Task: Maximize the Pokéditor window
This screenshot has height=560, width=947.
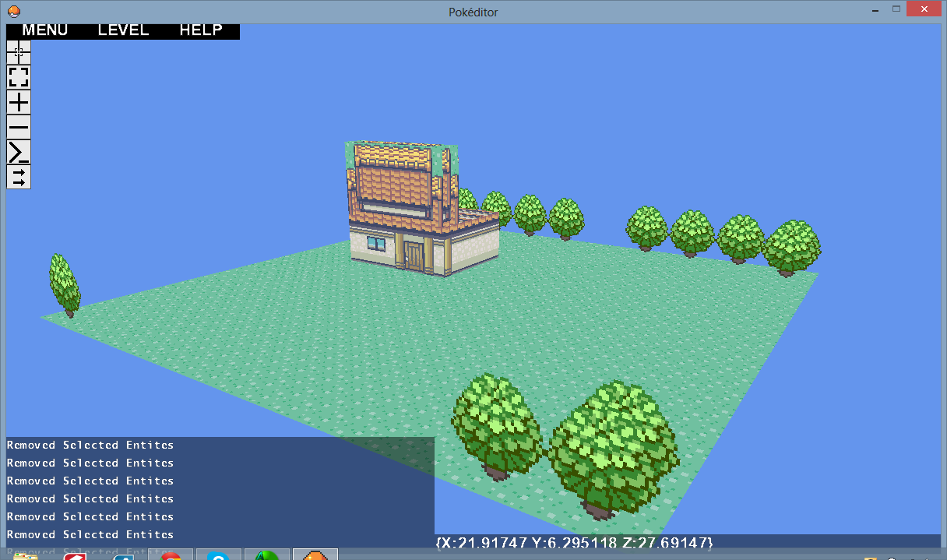Action: click(896, 9)
